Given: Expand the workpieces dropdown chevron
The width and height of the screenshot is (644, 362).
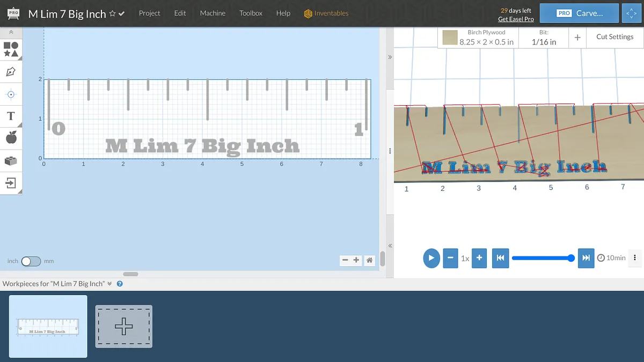Looking at the screenshot, I should pos(109,284).
